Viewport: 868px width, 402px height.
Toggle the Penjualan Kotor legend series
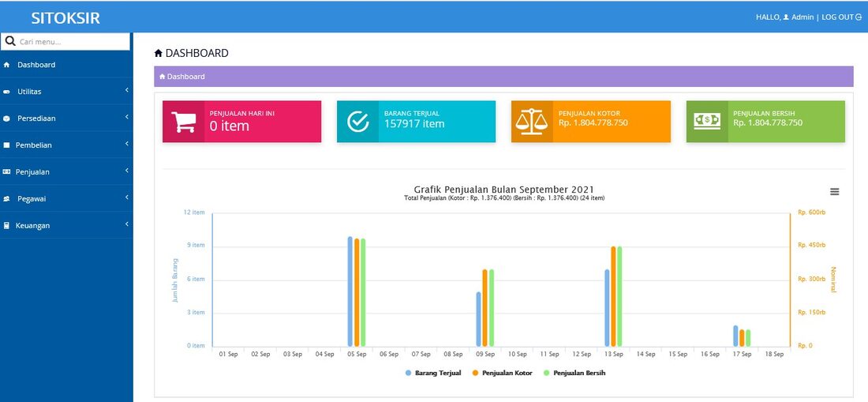(502, 374)
